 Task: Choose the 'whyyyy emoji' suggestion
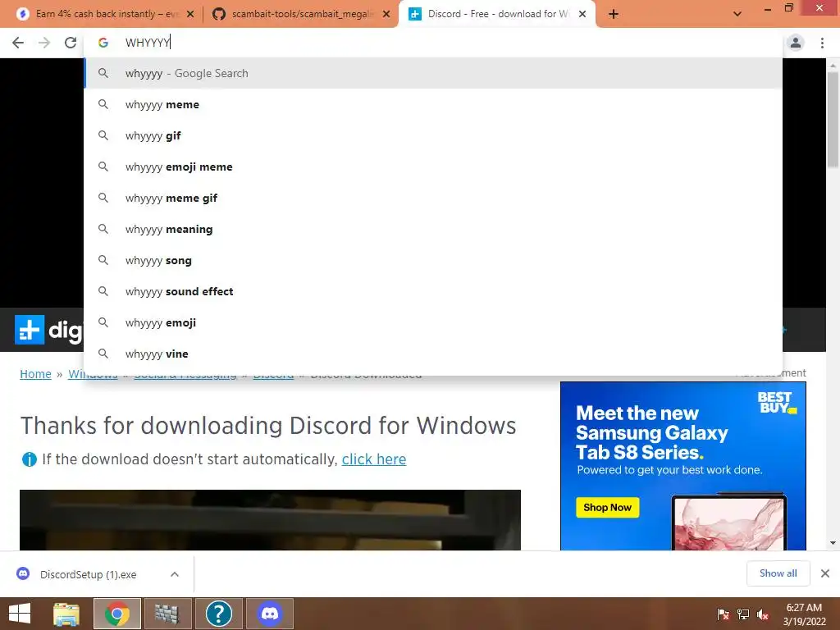pos(433,322)
